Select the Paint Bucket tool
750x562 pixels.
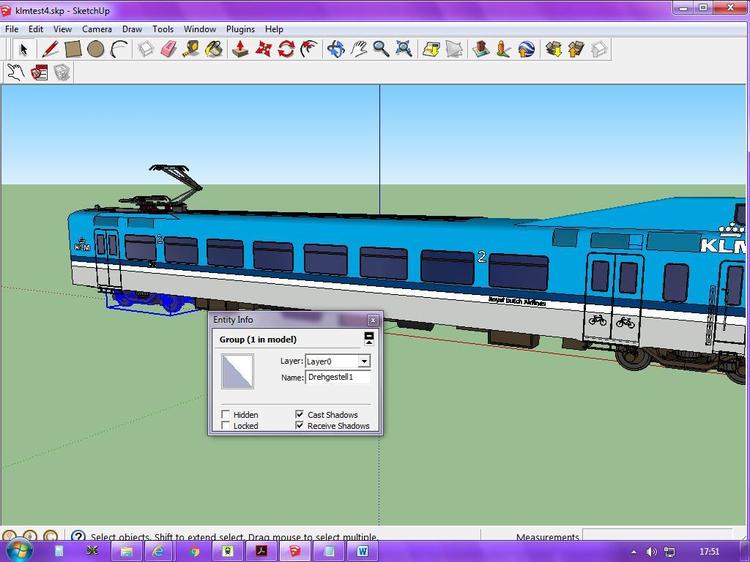click(x=214, y=49)
